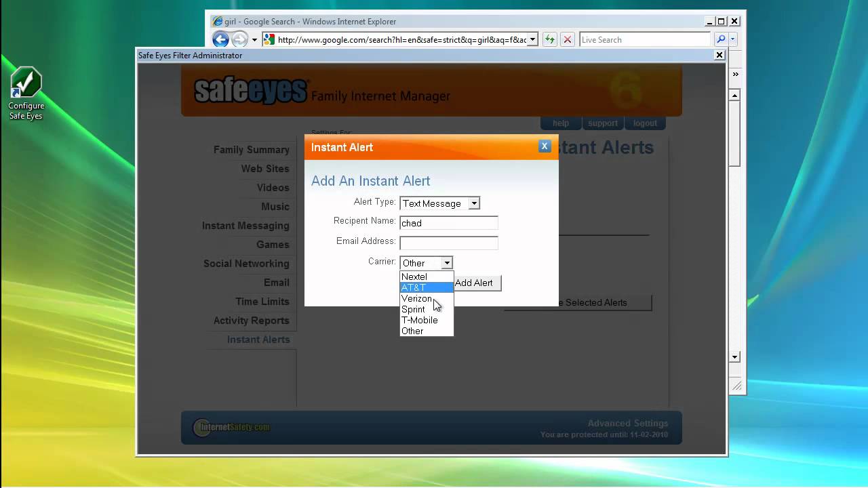Click the browser stop loading icon

568,39
